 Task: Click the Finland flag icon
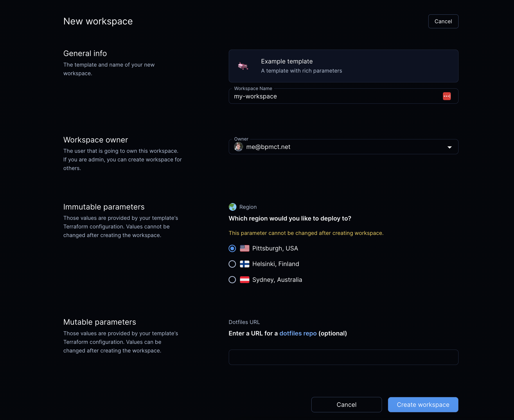[244, 264]
